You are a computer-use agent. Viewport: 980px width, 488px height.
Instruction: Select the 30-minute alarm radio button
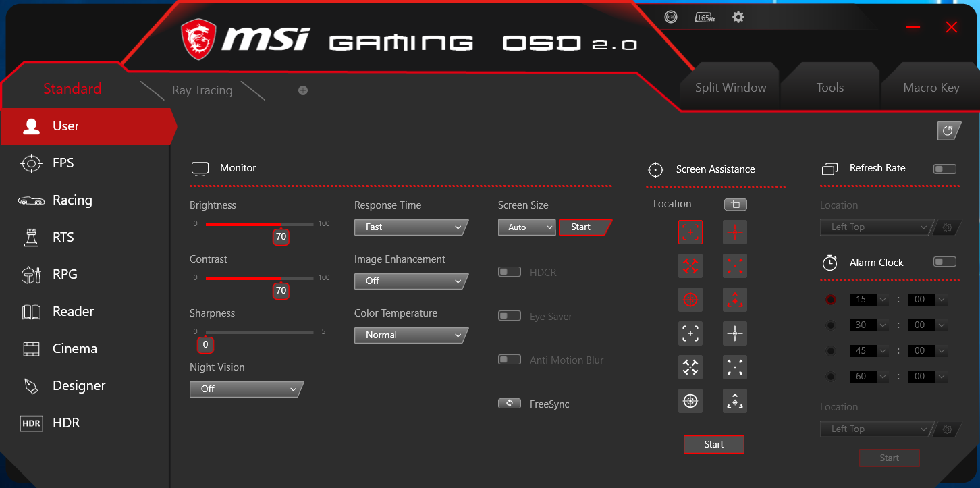831,325
